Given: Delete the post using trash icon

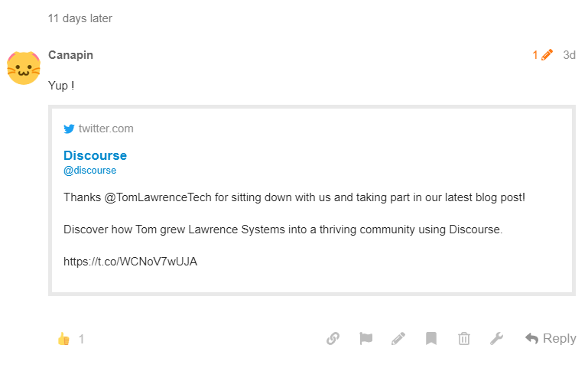Looking at the screenshot, I should pos(464,338).
